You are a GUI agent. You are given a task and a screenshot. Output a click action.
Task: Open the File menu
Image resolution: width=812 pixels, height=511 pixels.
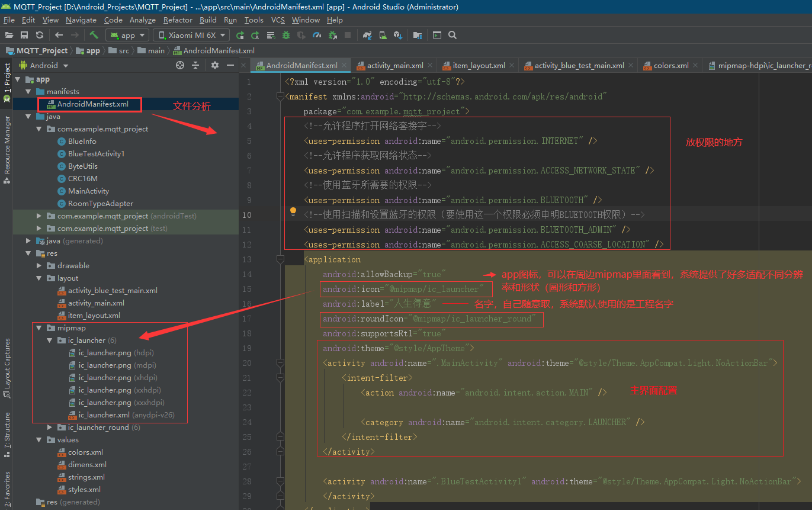pyautogui.click(x=9, y=20)
